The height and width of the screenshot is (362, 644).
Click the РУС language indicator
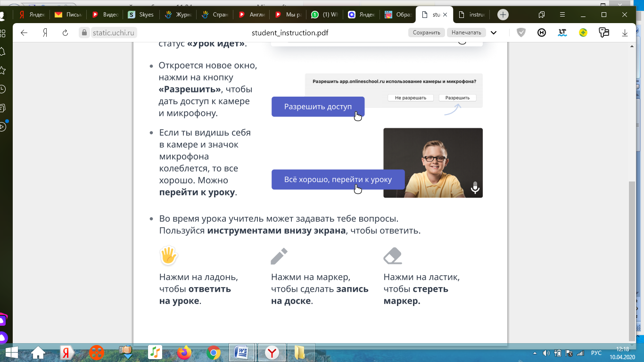[x=596, y=353]
